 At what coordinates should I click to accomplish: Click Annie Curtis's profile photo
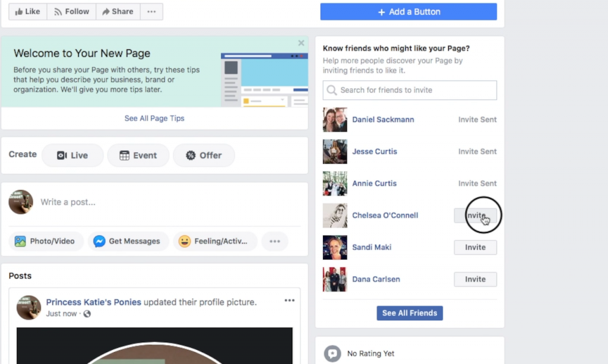click(335, 183)
